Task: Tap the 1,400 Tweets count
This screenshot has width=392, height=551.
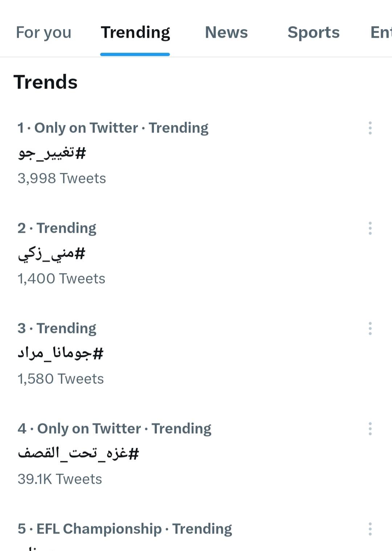Action: click(61, 279)
